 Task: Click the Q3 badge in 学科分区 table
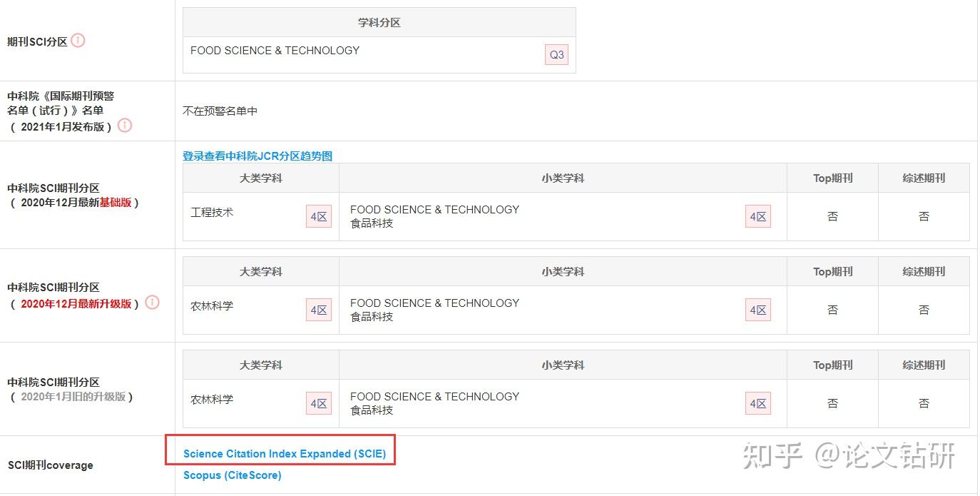click(x=556, y=55)
